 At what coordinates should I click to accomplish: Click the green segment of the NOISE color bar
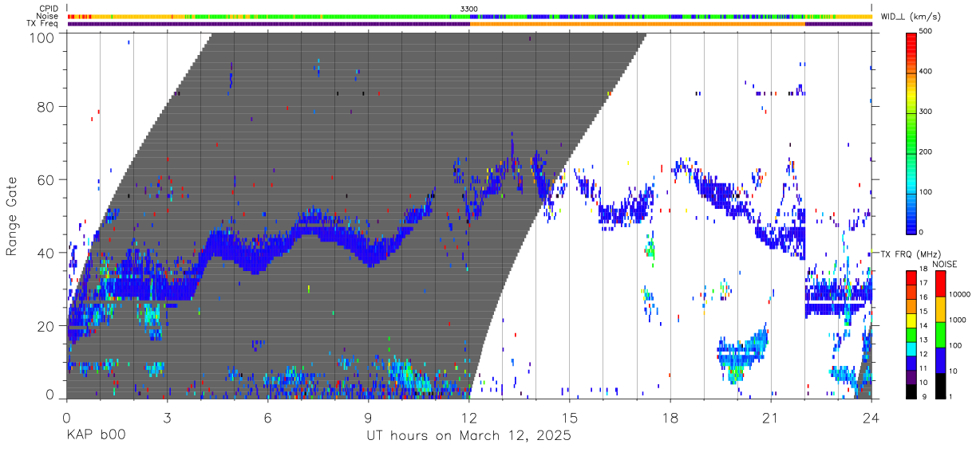click(x=942, y=334)
